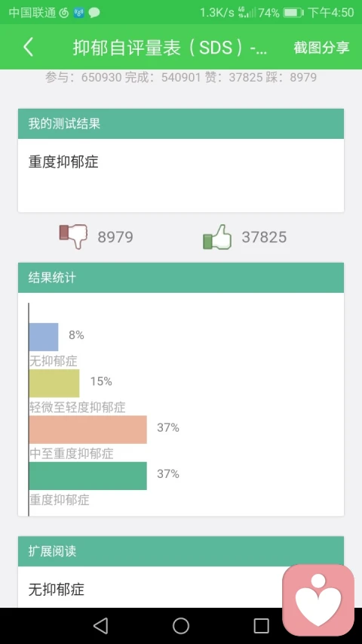362x644 pixels.
Task: Tap the Android back navigation triangle
Action: (x=100, y=626)
